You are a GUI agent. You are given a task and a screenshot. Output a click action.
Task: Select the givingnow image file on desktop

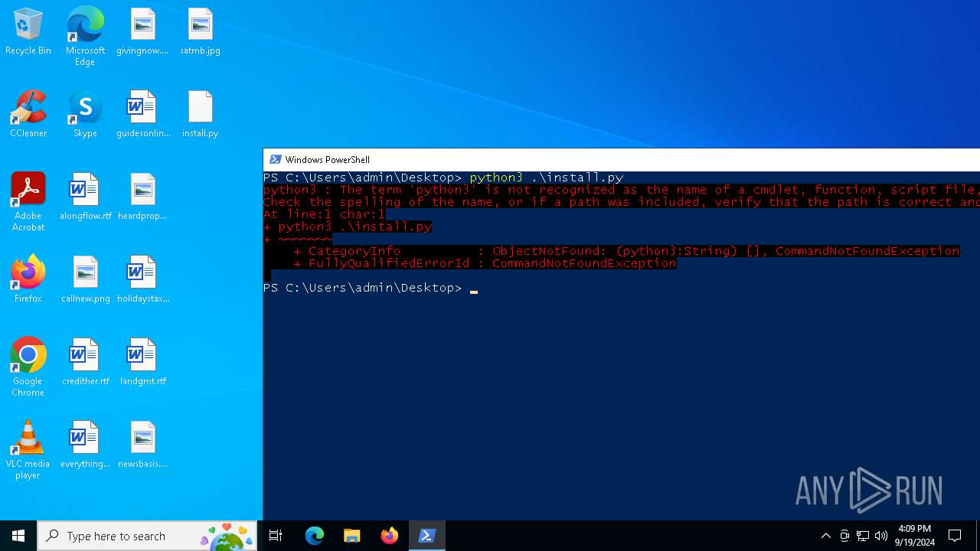coord(142,32)
